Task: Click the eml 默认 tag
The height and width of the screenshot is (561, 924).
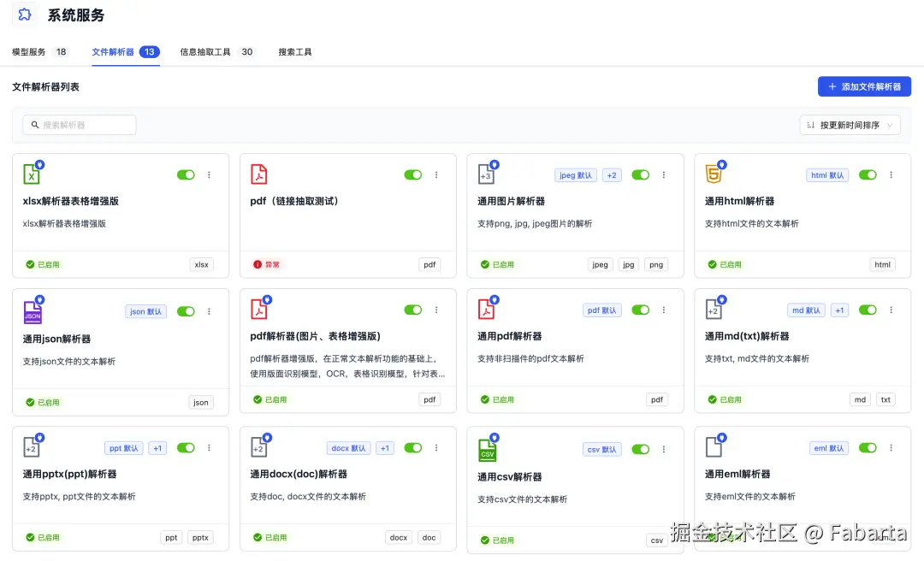Action: coord(828,448)
